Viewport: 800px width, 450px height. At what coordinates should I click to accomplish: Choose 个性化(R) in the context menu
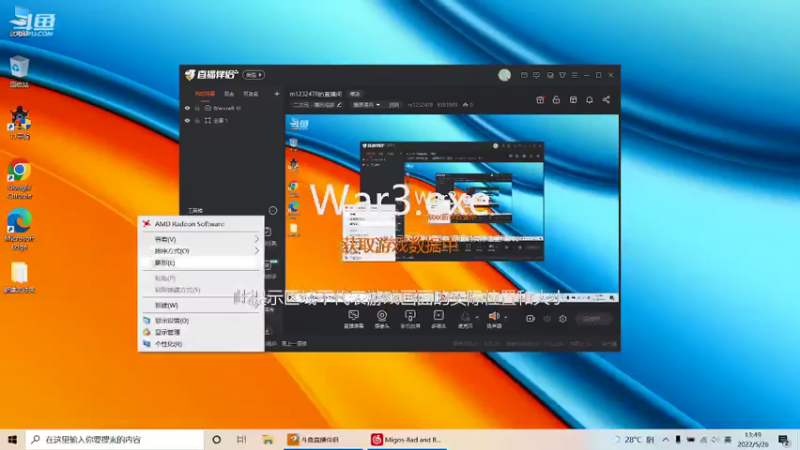point(201,344)
